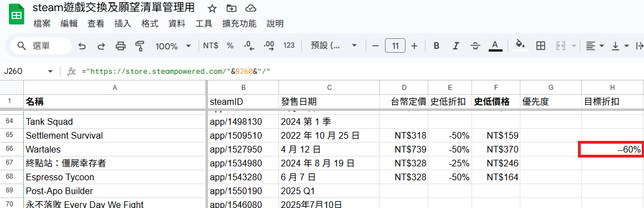Viewport: 644px width, 208px height.
Task: Decrease decimal places
Action: pos(249,45)
